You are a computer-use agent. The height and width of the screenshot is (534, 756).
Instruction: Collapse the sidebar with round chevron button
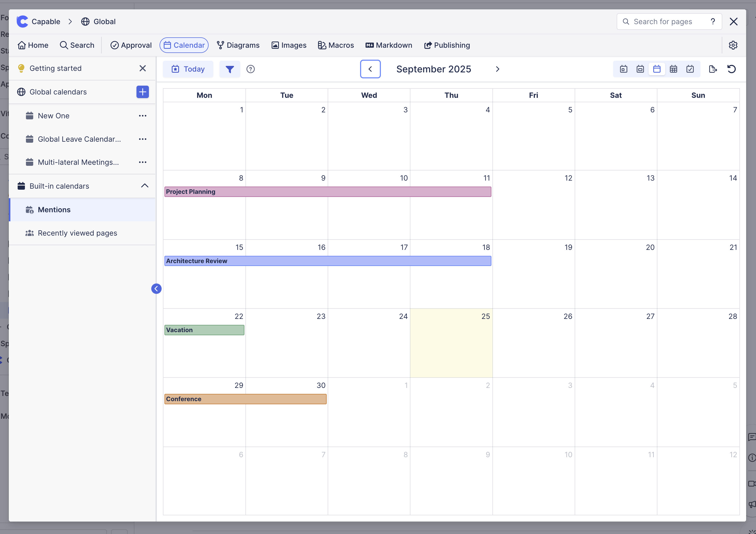coord(156,288)
